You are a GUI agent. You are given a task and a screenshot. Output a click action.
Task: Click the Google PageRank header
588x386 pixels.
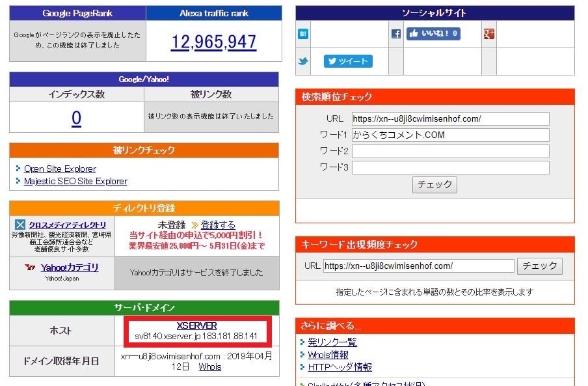(77, 13)
